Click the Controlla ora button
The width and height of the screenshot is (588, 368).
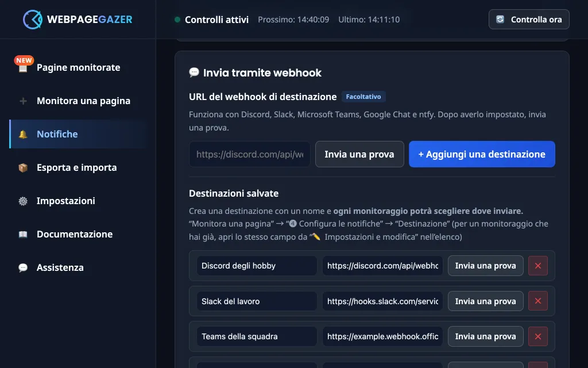(529, 20)
